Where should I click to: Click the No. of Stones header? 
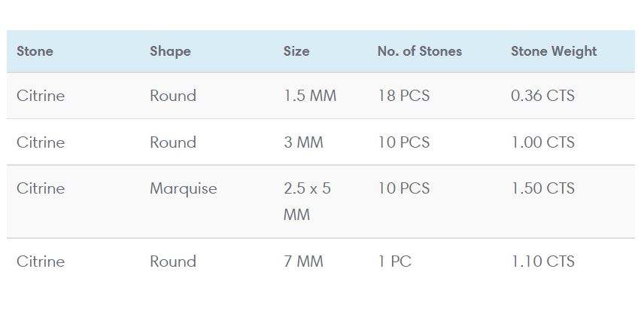[x=419, y=51]
